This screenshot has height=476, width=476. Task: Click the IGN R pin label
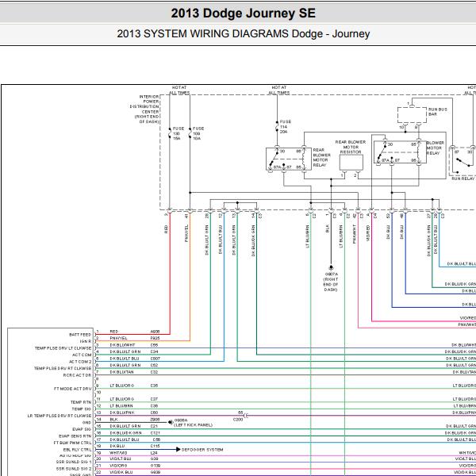(x=86, y=341)
